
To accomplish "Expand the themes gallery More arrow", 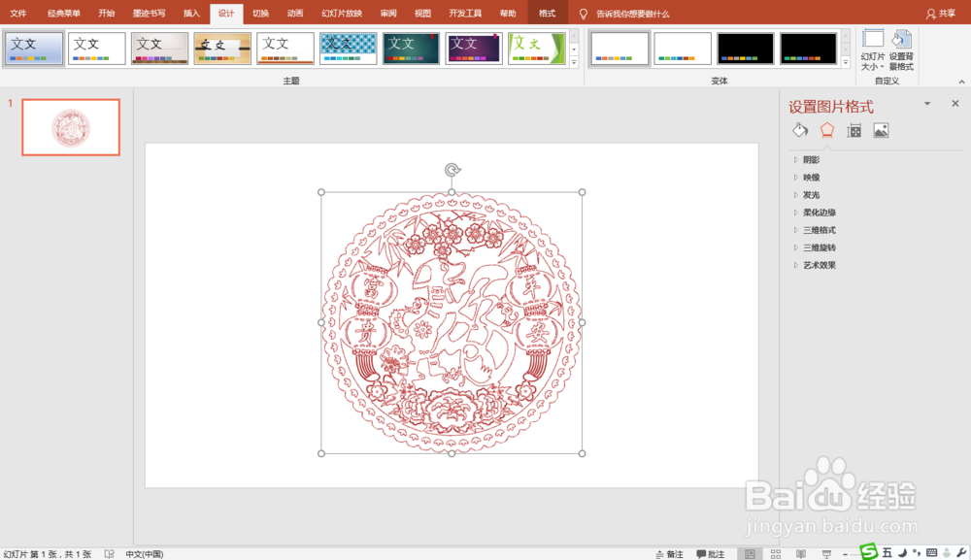I will pyautogui.click(x=574, y=62).
